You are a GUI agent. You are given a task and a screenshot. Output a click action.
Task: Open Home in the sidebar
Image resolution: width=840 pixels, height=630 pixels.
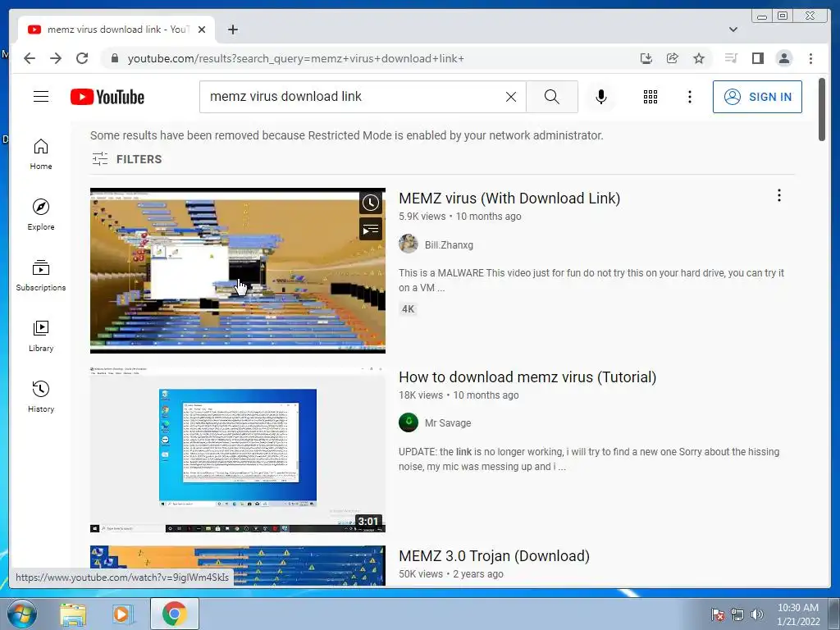[41, 154]
